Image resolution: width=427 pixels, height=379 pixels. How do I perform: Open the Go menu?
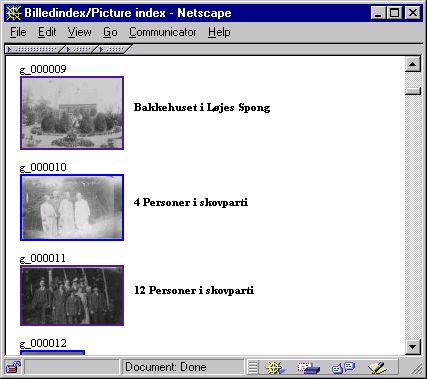click(110, 32)
